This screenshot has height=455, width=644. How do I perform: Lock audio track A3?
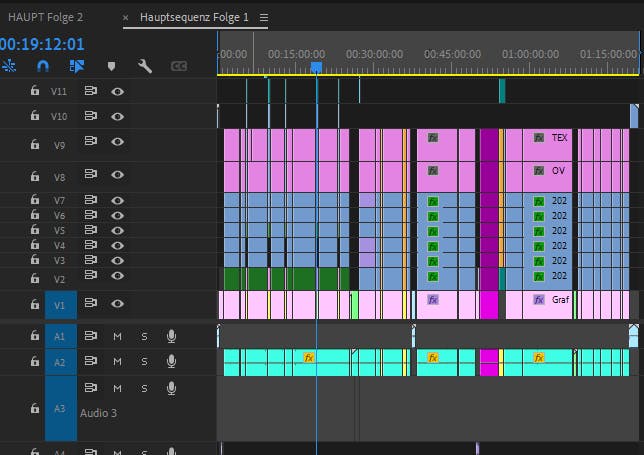(x=35, y=408)
